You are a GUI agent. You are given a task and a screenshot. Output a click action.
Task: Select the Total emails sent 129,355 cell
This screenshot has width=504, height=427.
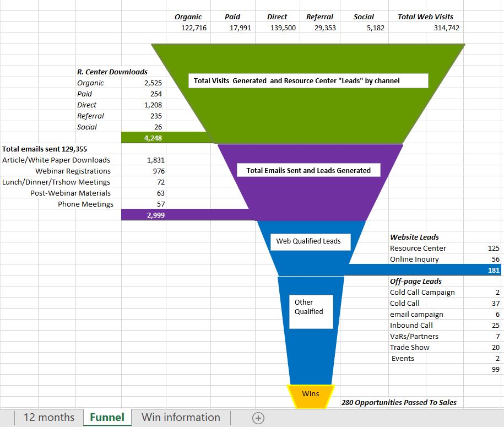tap(45, 149)
